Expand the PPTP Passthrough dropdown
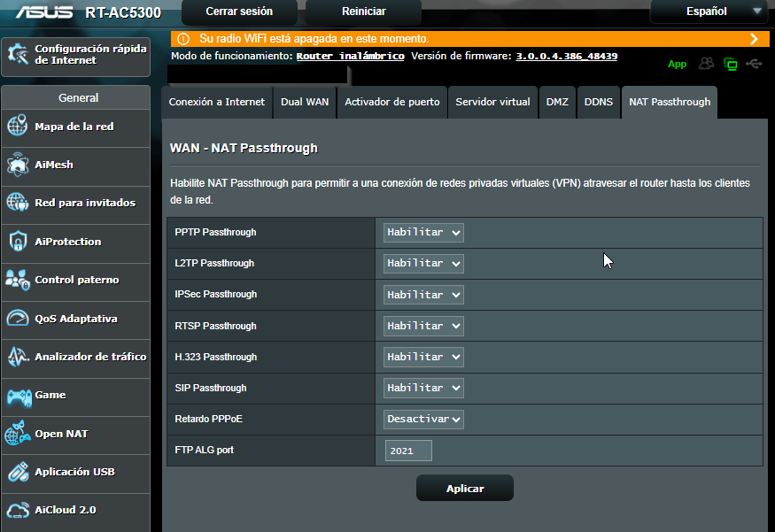775x532 pixels. [423, 232]
